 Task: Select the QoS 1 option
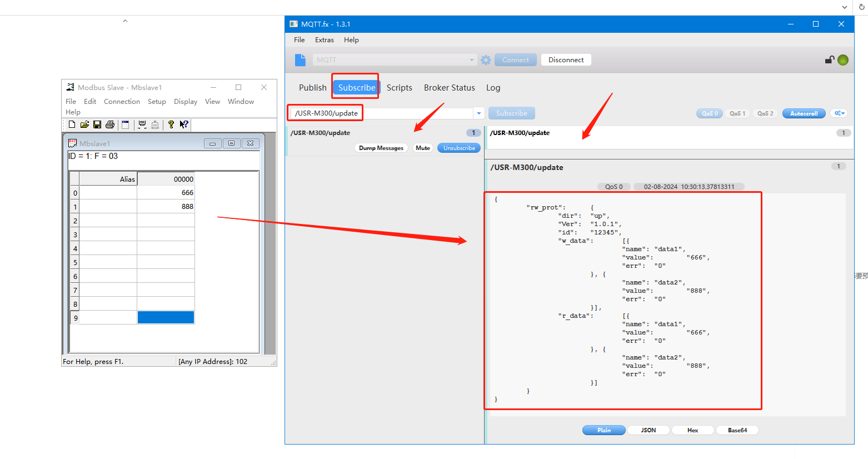click(x=737, y=113)
